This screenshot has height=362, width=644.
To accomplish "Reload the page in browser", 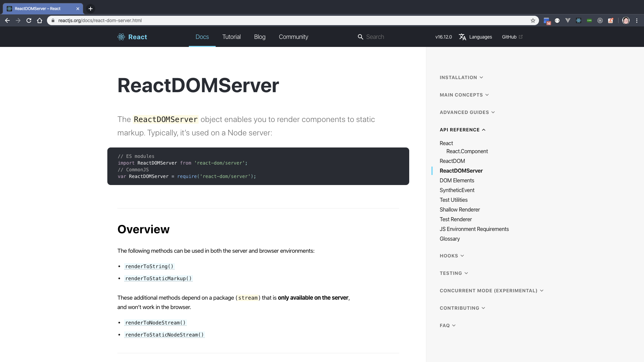I will point(29,20).
